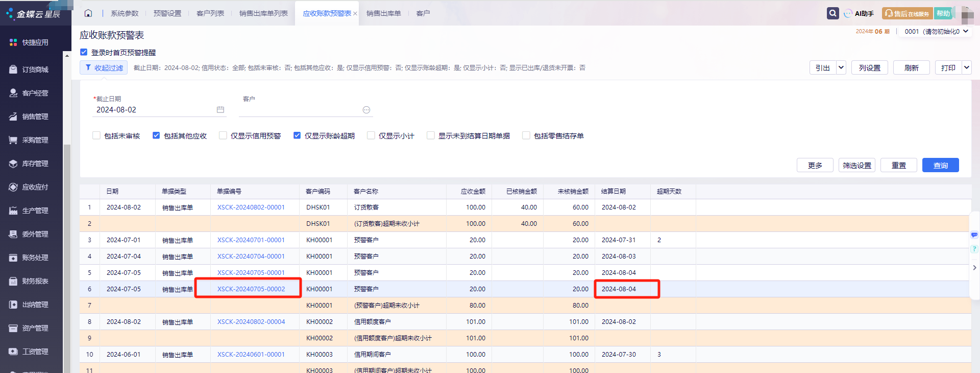The height and width of the screenshot is (373, 980).
Task: Open the AI助手 assistant
Action: point(859,13)
